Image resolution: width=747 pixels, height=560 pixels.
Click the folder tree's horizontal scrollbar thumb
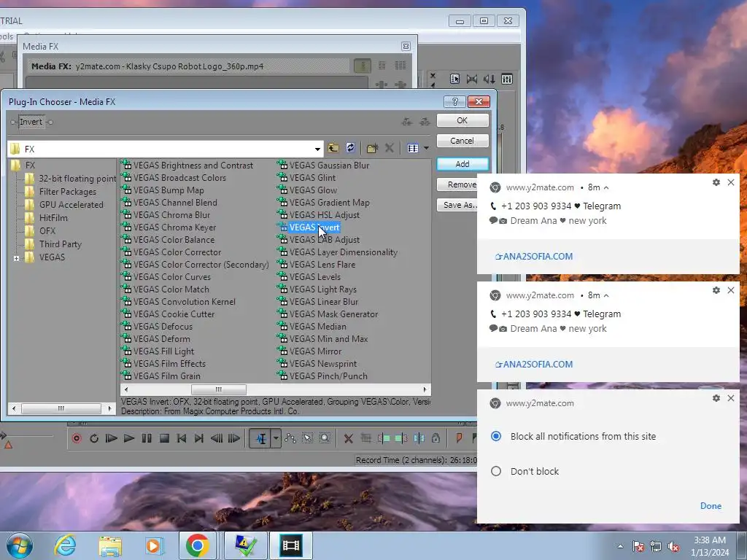(61, 408)
